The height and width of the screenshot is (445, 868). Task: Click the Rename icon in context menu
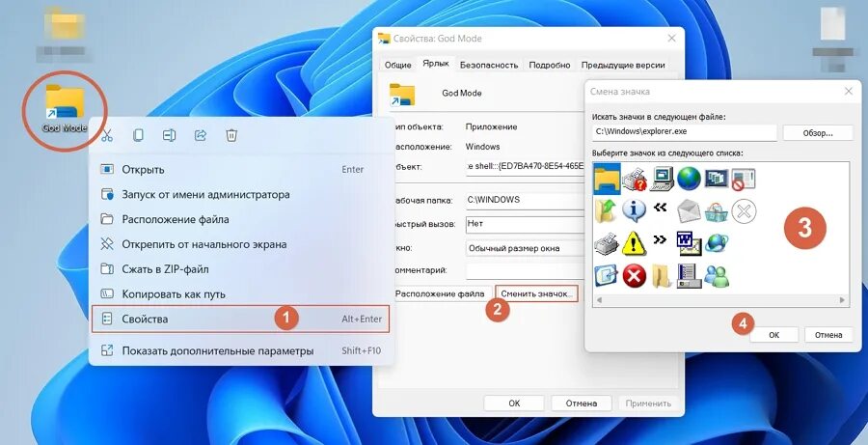[x=170, y=135]
